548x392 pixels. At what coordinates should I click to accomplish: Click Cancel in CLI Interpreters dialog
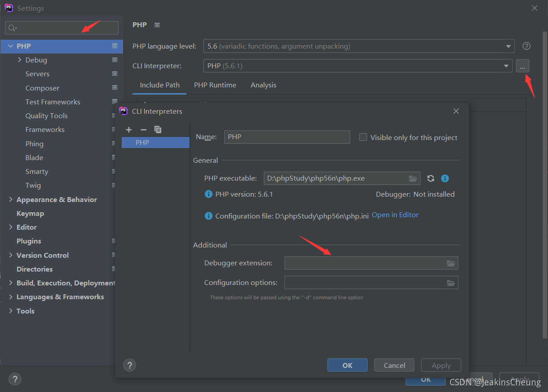(394, 365)
